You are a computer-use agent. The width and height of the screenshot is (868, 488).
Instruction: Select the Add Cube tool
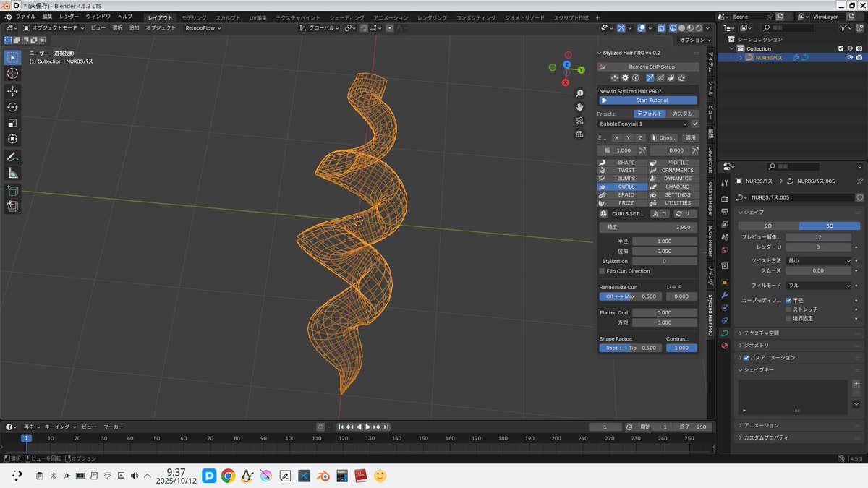pyautogui.click(x=12, y=190)
